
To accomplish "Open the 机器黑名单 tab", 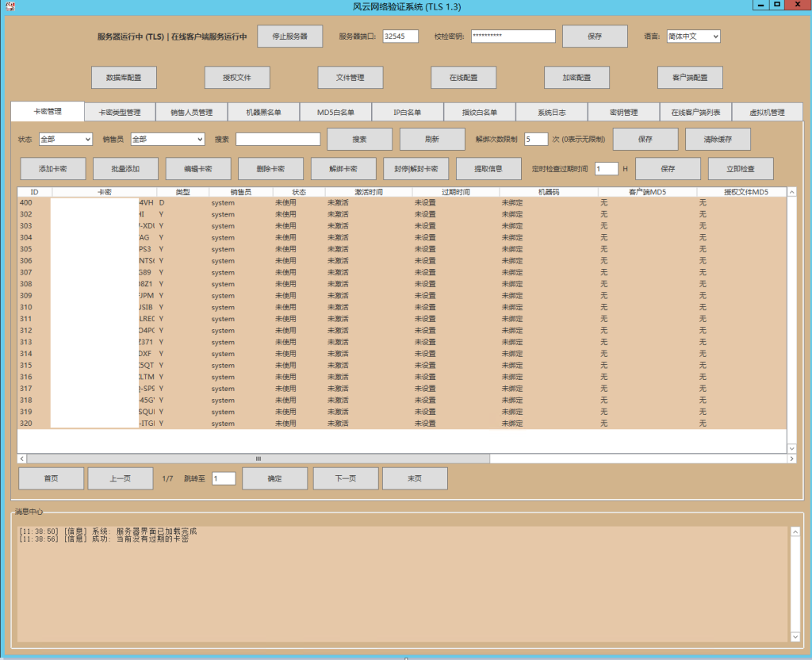I will (264, 113).
